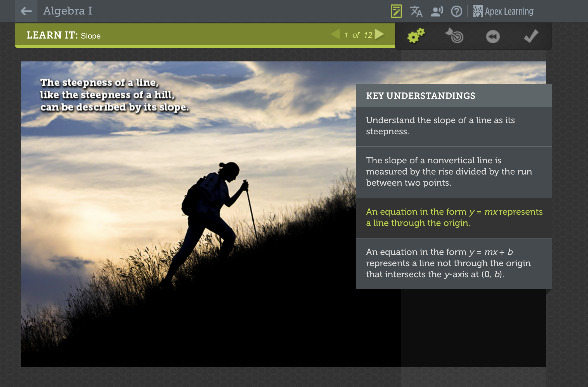Open the help question mark icon
The height and width of the screenshot is (387, 588).
click(x=456, y=11)
